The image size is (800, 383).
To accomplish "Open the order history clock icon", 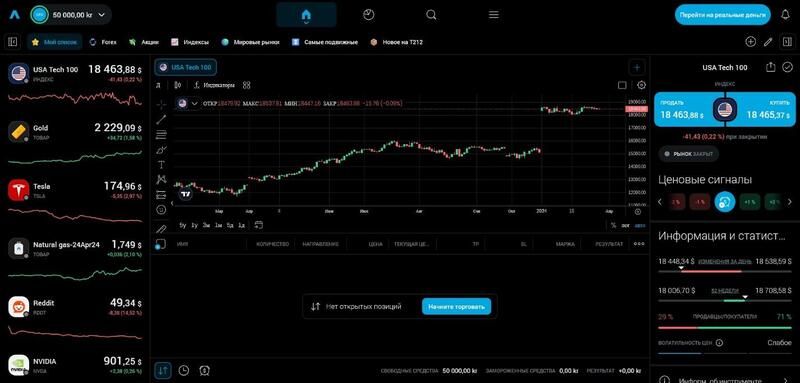I will (x=184, y=371).
